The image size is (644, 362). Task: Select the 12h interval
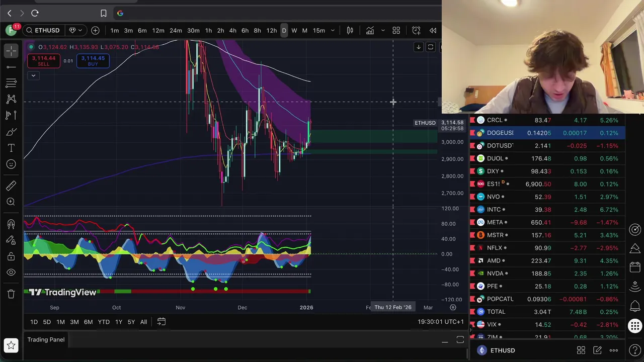pos(272,31)
